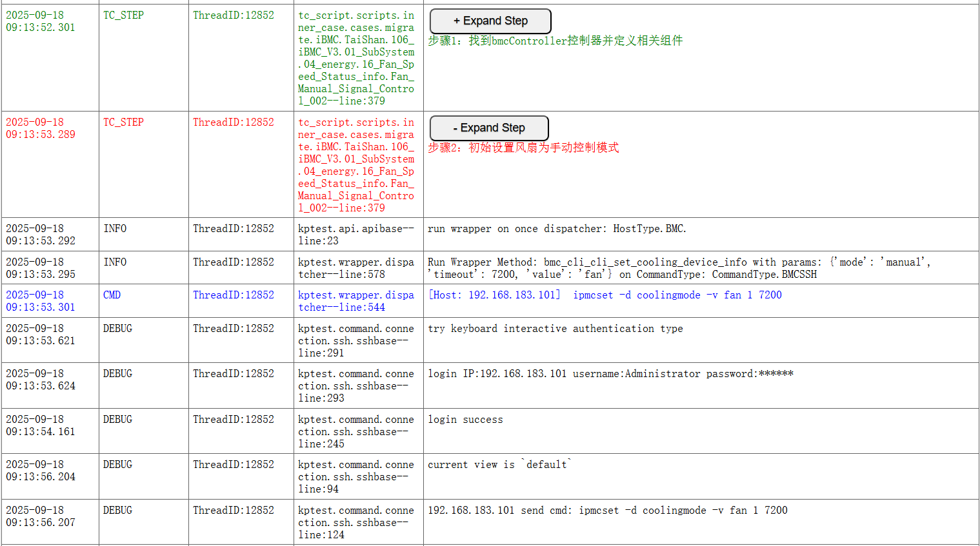This screenshot has width=980, height=546.
Task: Click the 'kptest.api.apibase--line:23' source cell
Action: (x=355, y=235)
